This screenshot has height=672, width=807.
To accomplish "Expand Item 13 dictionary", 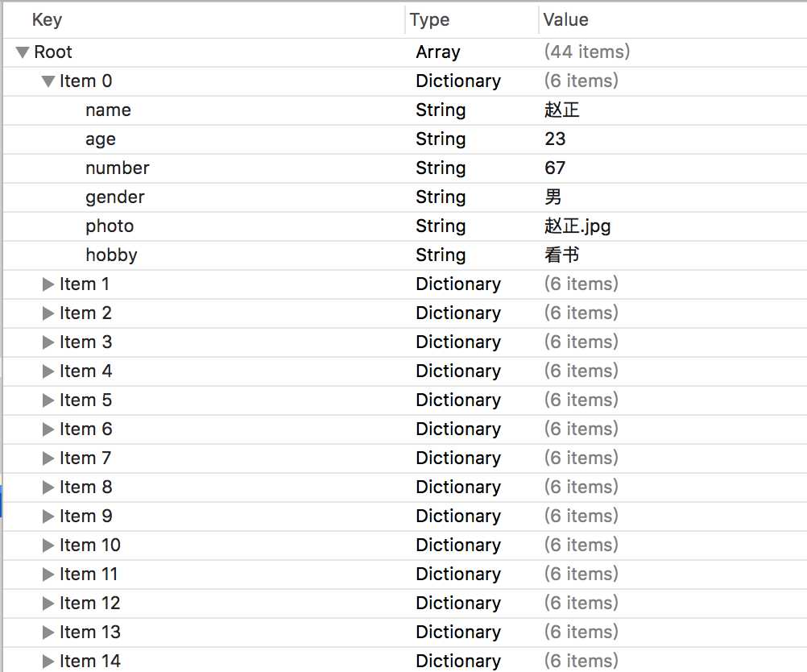I will pos(48,633).
